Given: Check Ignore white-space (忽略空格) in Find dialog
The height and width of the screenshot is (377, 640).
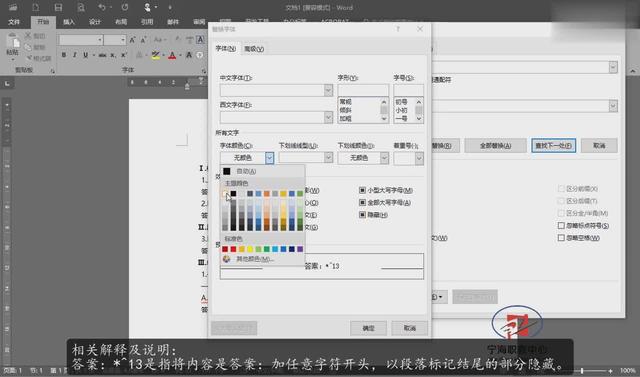Looking at the screenshot, I should pos(561,237).
